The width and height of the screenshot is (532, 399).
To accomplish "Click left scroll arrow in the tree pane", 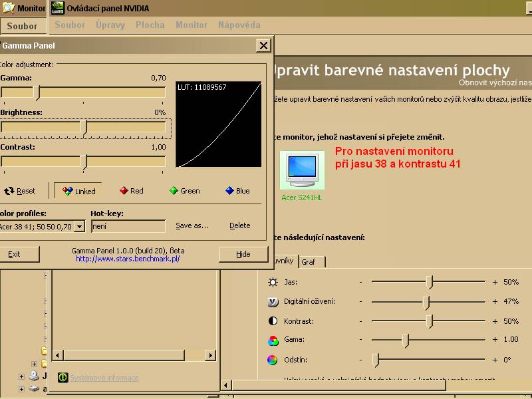I will pos(57,356).
